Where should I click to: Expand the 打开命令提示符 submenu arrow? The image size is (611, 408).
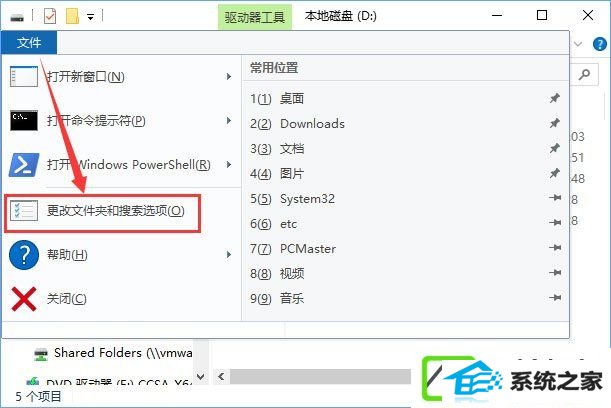click(x=229, y=120)
